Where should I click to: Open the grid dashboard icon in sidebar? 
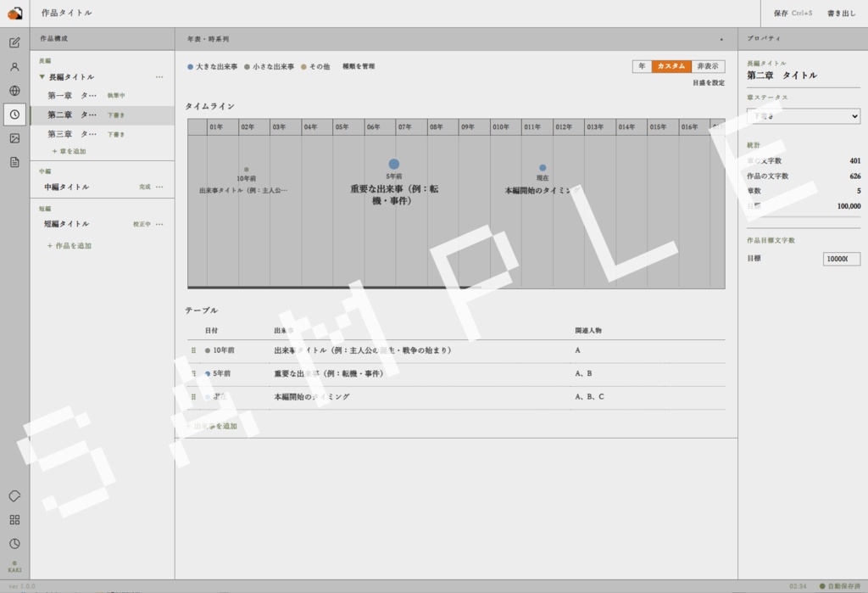tap(15, 520)
